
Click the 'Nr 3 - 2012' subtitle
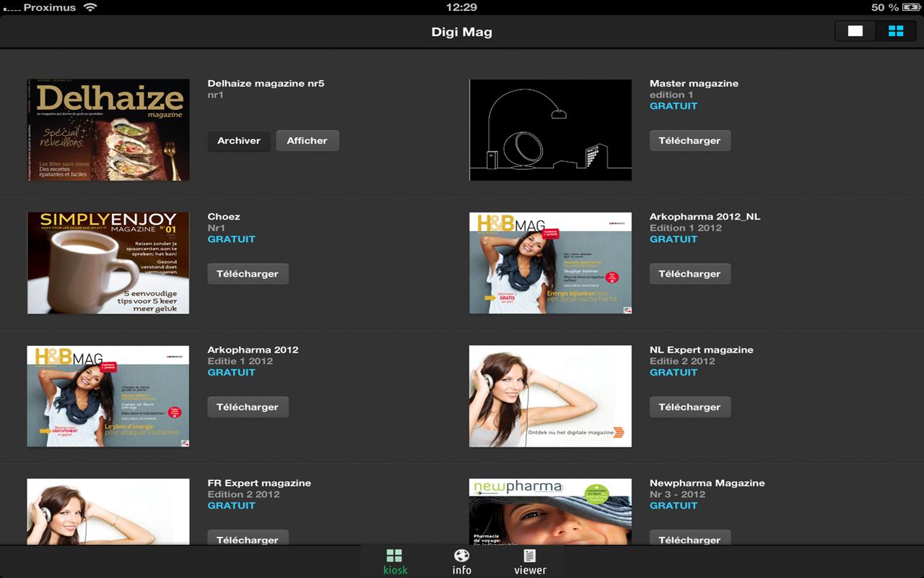pos(677,494)
